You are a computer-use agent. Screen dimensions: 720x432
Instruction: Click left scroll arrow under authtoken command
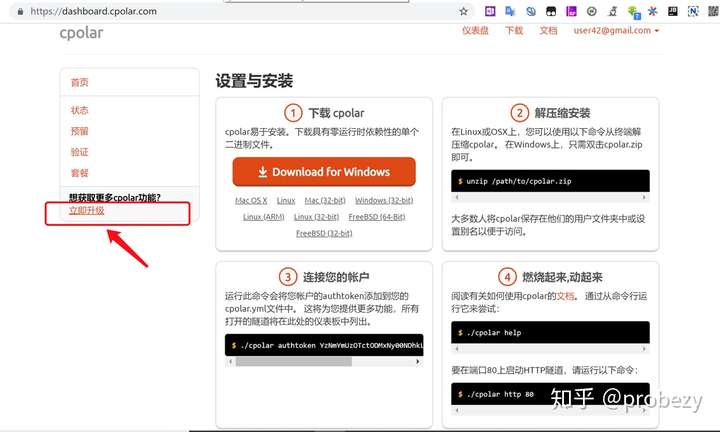coord(231,362)
